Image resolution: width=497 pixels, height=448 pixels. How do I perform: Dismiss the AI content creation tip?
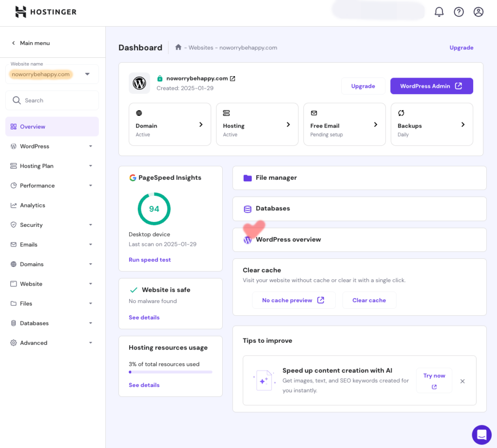click(x=463, y=381)
